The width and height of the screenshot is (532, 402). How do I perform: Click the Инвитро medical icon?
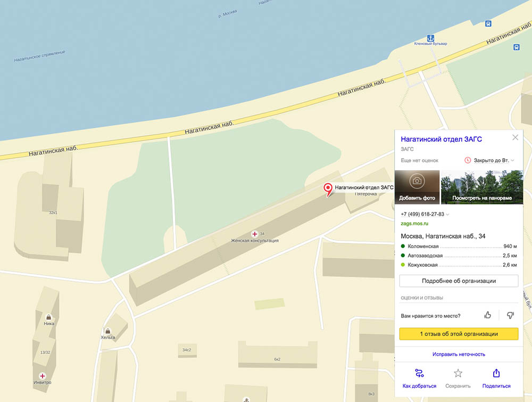(43, 376)
